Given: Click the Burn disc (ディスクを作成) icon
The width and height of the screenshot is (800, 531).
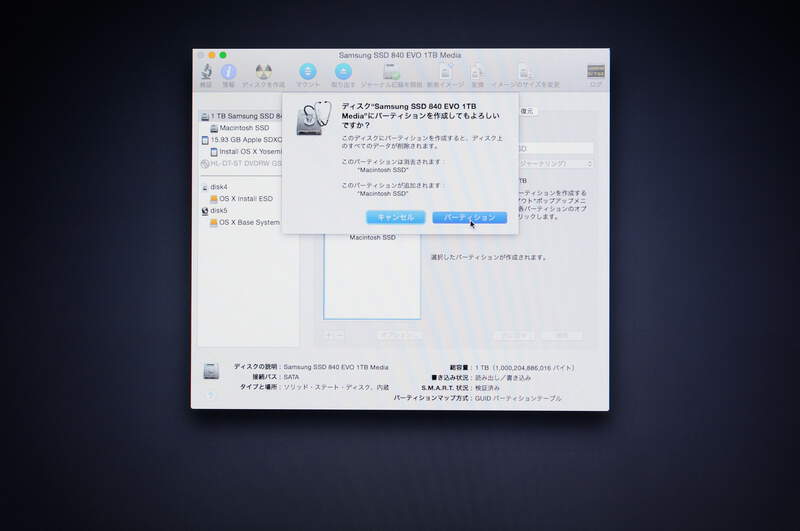Looking at the screenshot, I should pyautogui.click(x=263, y=72).
